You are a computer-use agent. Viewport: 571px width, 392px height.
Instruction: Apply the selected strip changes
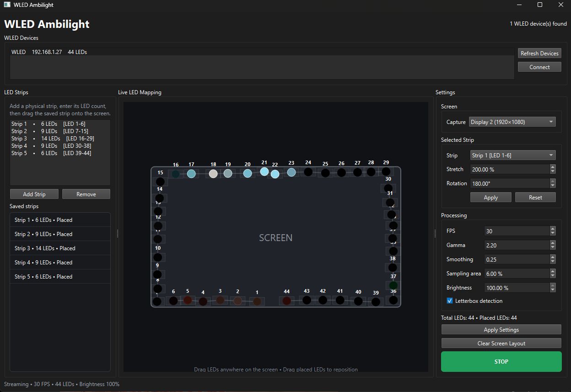[x=491, y=198]
